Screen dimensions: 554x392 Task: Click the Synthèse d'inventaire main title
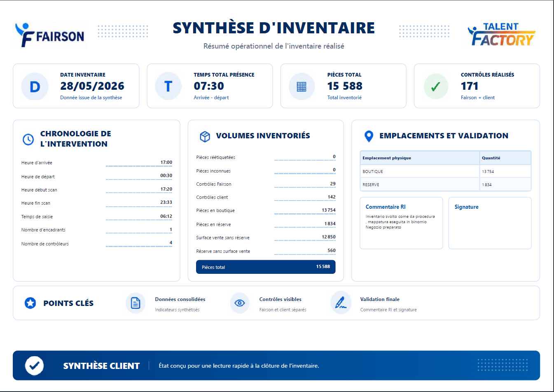[273, 28]
